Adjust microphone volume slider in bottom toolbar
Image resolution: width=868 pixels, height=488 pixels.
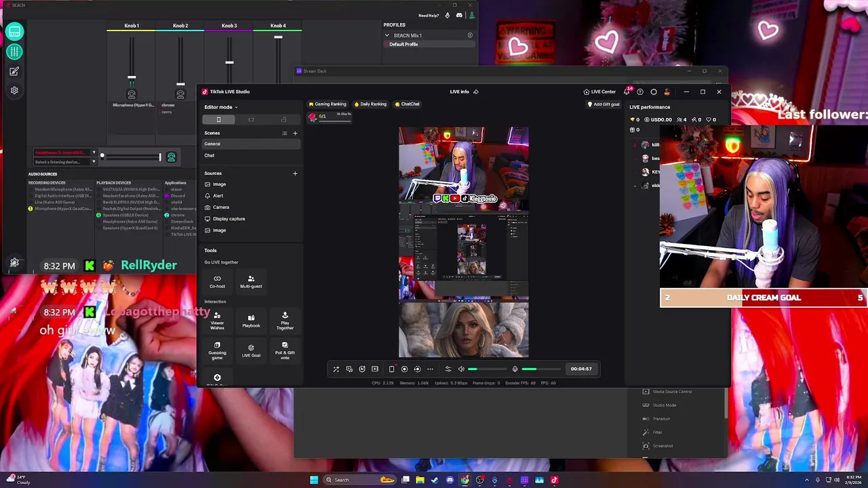pyautogui.click(x=540, y=369)
